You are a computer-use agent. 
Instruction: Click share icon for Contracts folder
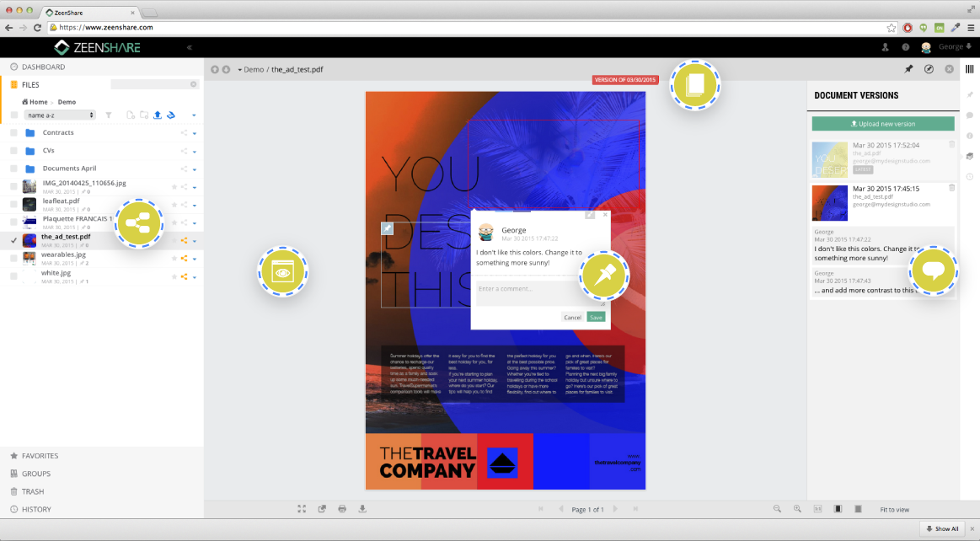click(185, 133)
